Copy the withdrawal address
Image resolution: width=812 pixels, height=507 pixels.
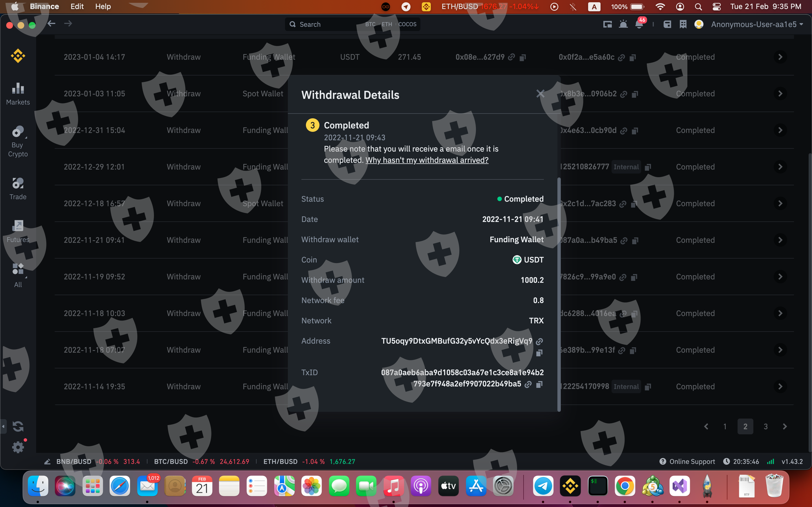539,353
